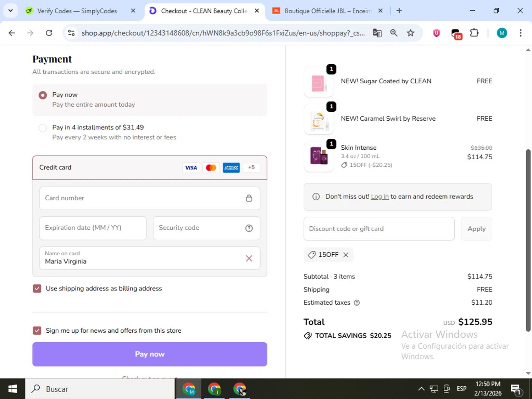
Task: Click the Log in rewards link
Action: tap(379, 196)
